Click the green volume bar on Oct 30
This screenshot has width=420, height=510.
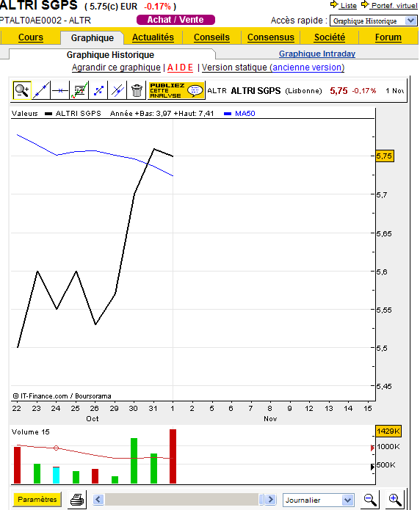(134, 461)
